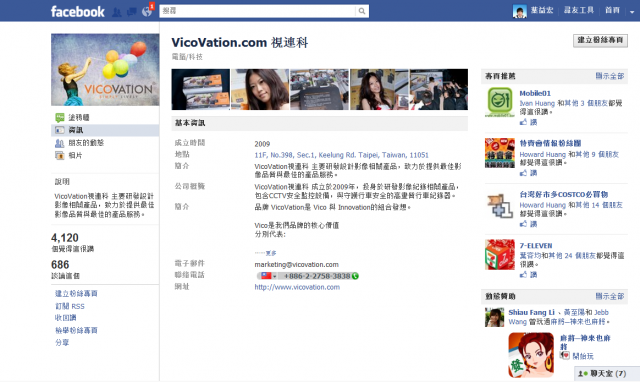Click Show All in the sponsored section header
640x382 pixels.
pos(610,296)
